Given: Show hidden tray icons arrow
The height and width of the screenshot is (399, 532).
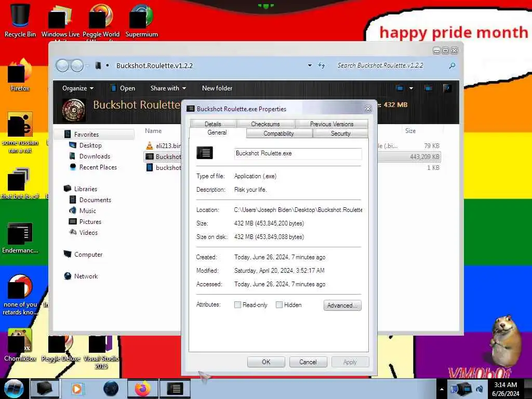Looking at the screenshot, I should point(442,389).
